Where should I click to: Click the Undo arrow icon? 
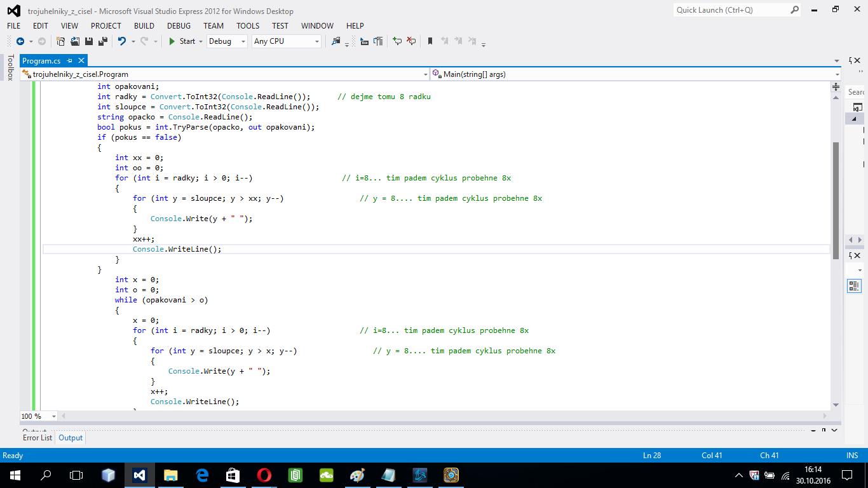tap(121, 41)
